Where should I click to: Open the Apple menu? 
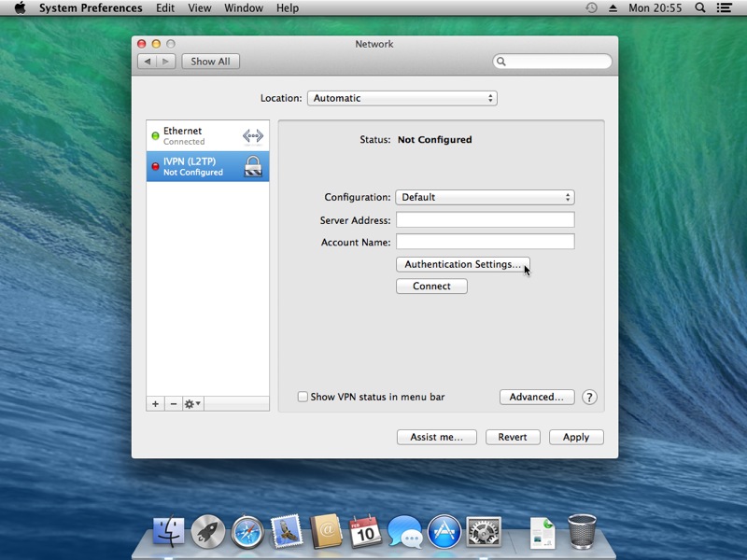tap(20, 8)
